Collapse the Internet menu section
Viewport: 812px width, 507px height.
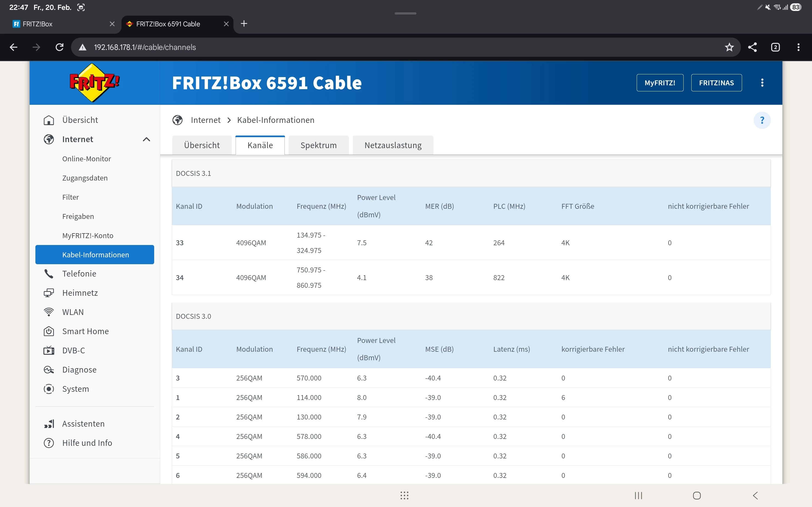coord(146,139)
